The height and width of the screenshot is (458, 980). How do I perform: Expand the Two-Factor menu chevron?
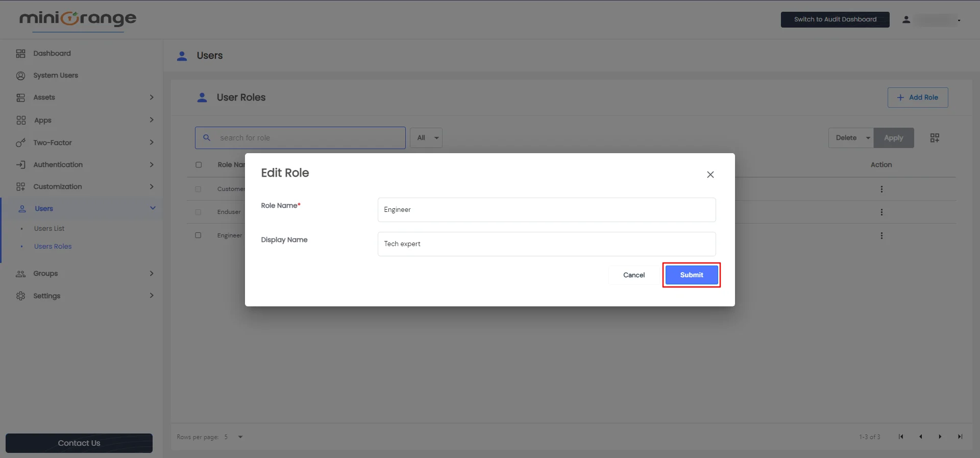pos(152,142)
